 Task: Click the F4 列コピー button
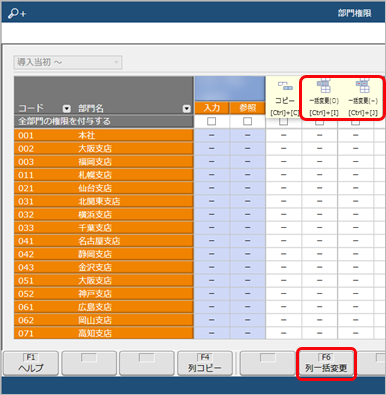tap(205, 363)
